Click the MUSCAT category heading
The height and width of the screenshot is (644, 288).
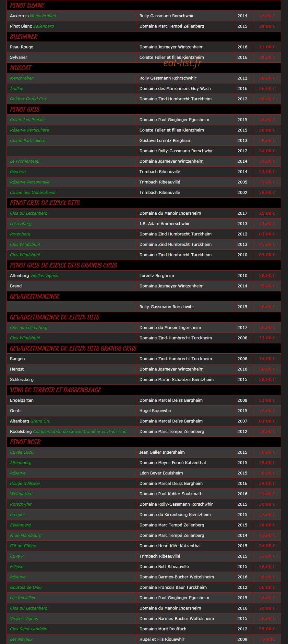click(x=21, y=68)
